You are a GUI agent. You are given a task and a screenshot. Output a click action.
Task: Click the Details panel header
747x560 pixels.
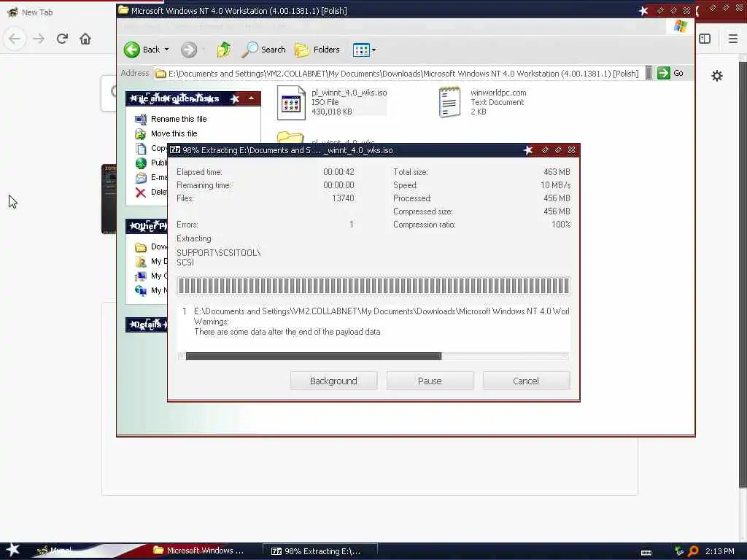146,324
